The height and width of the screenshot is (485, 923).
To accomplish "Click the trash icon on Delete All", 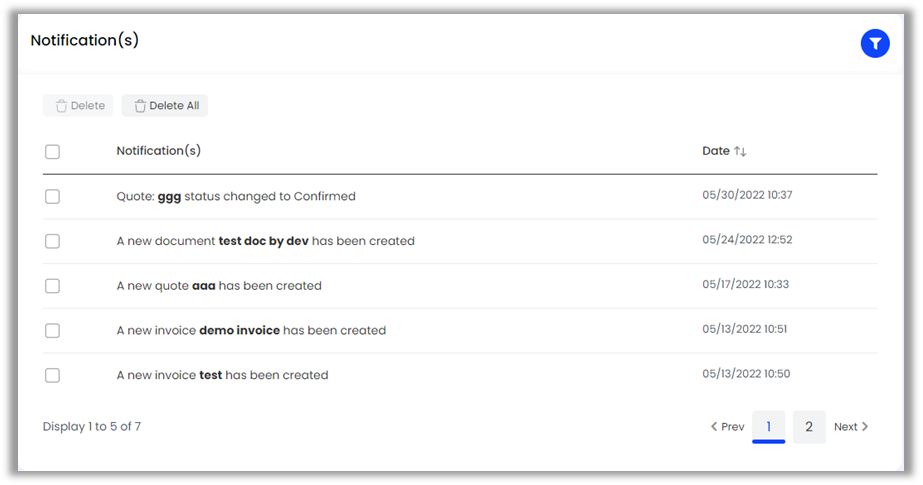I will (140, 106).
